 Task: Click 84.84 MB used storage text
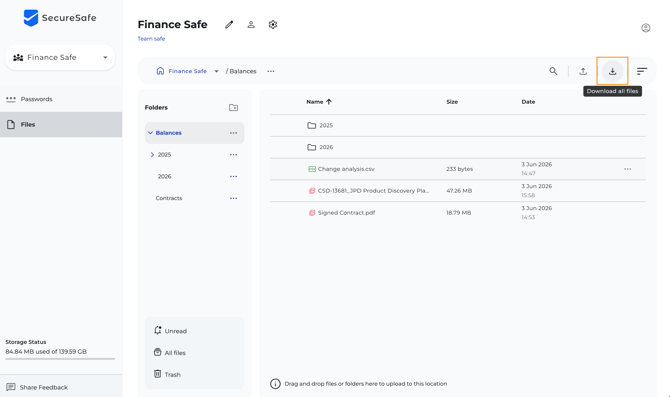click(x=46, y=352)
